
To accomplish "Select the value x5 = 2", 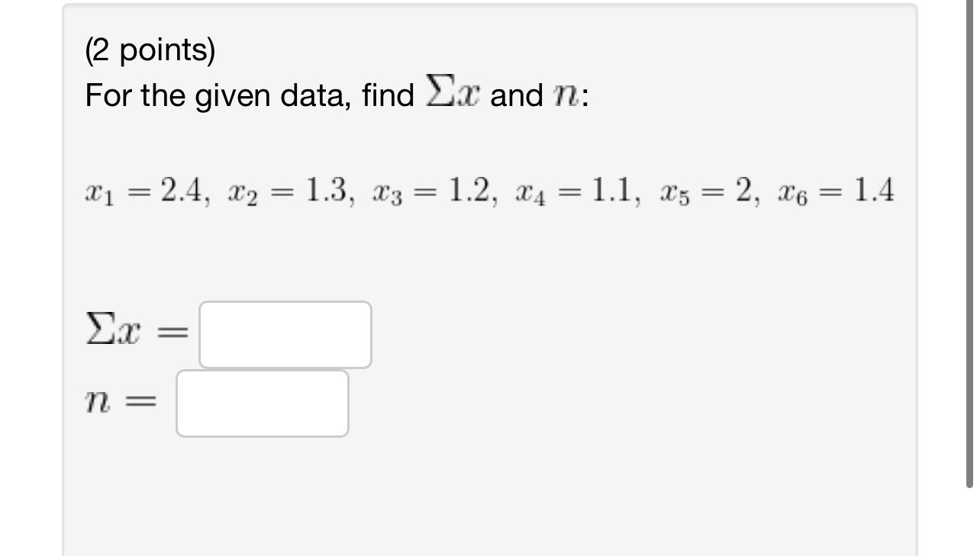I will [x=707, y=191].
